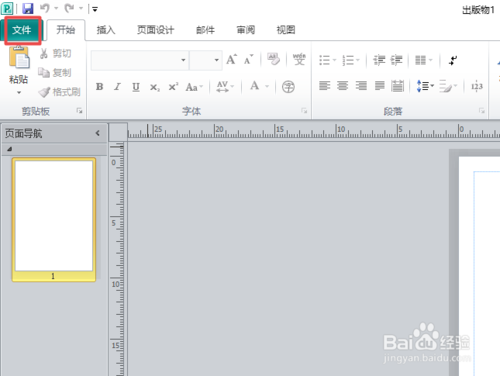Screen dimensions: 500x376
Task: Click the Character Spacing AV icon
Action: point(222,87)
